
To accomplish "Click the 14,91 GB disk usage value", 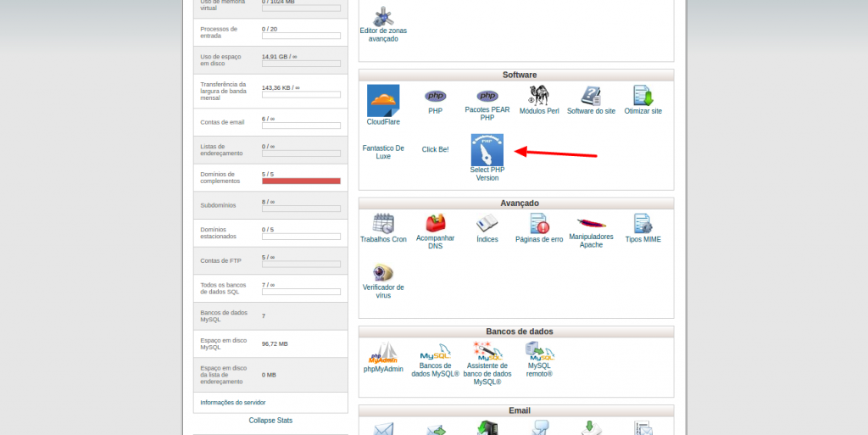I will (x=280, y=57).
